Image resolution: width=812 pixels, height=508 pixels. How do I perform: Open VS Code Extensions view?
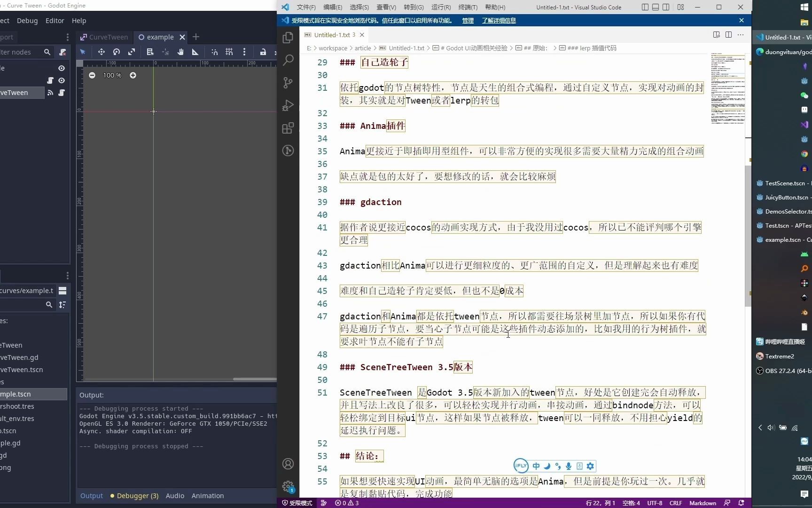point(288,128)
